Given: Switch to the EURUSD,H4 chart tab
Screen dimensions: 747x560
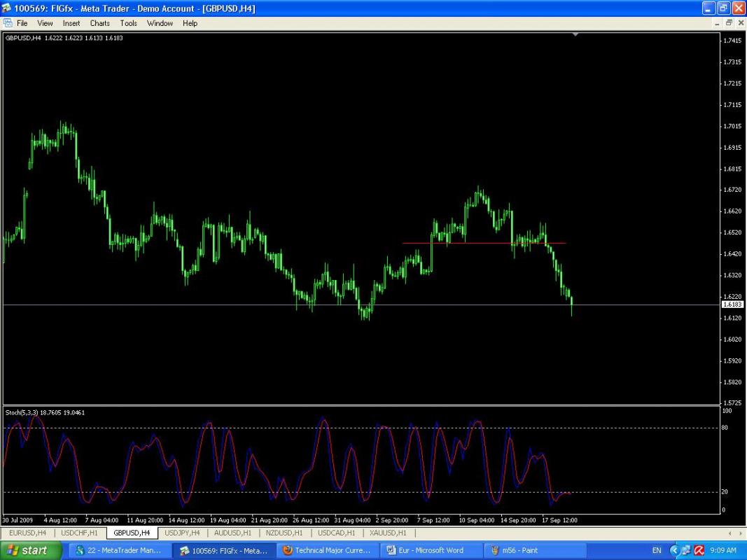Looking at the screenshot, I should [28, 533].
